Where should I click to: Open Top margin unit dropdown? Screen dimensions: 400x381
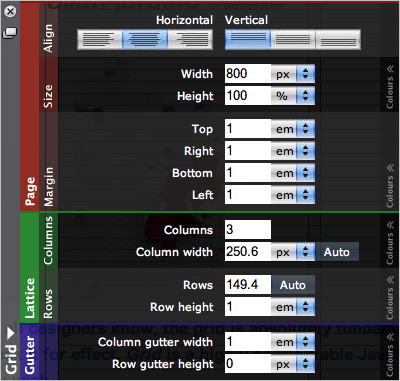(x=293, y=129)
